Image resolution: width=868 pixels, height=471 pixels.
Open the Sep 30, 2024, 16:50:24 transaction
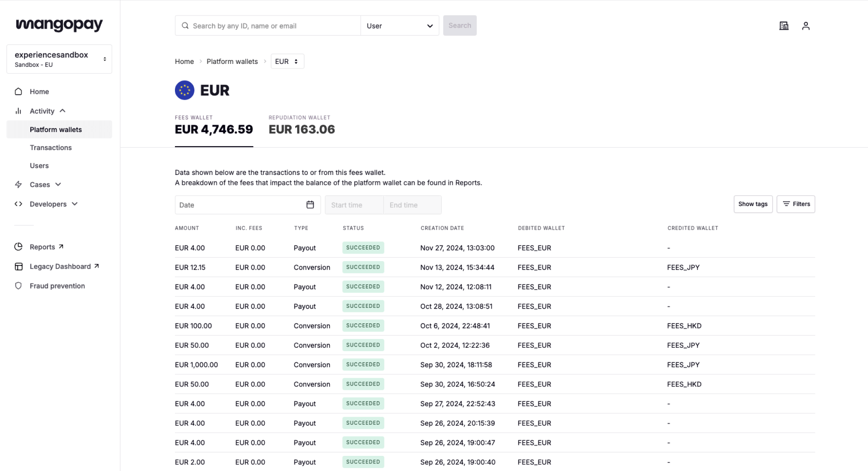click(x=495, y=384)
